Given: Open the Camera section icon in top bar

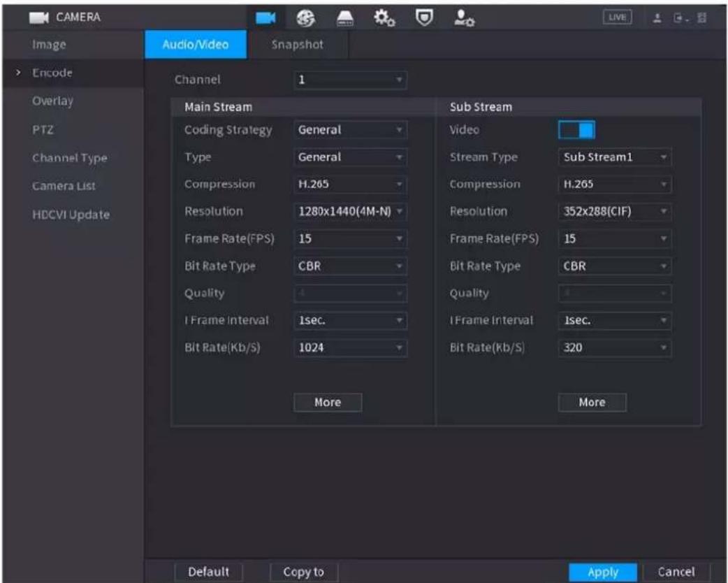Looking at the screenshot, I should (x=265, y=18).
